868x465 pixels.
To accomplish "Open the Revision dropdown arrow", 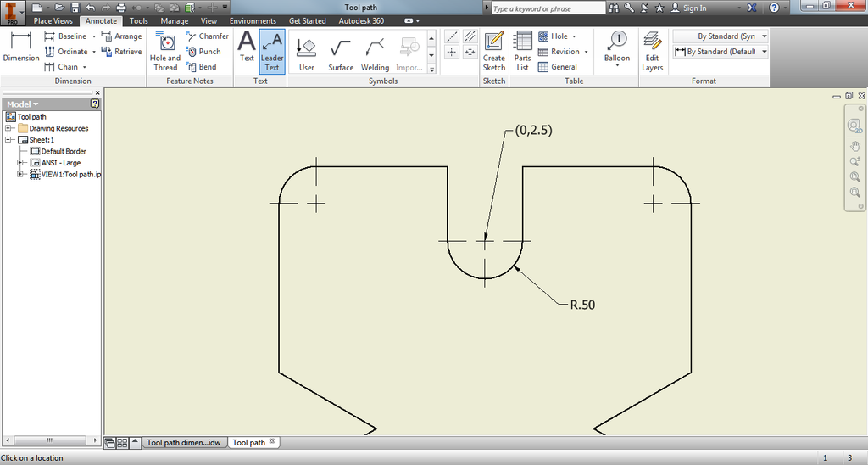I will 586,52.
